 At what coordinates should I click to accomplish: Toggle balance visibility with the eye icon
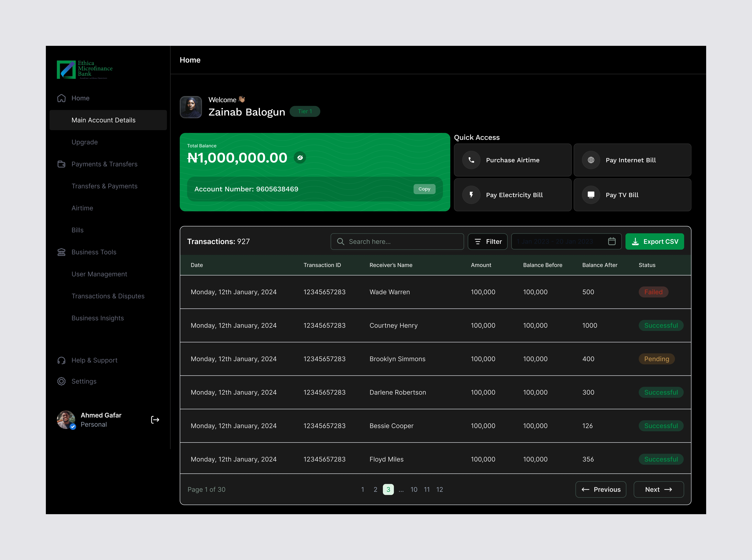pos(300,158)
